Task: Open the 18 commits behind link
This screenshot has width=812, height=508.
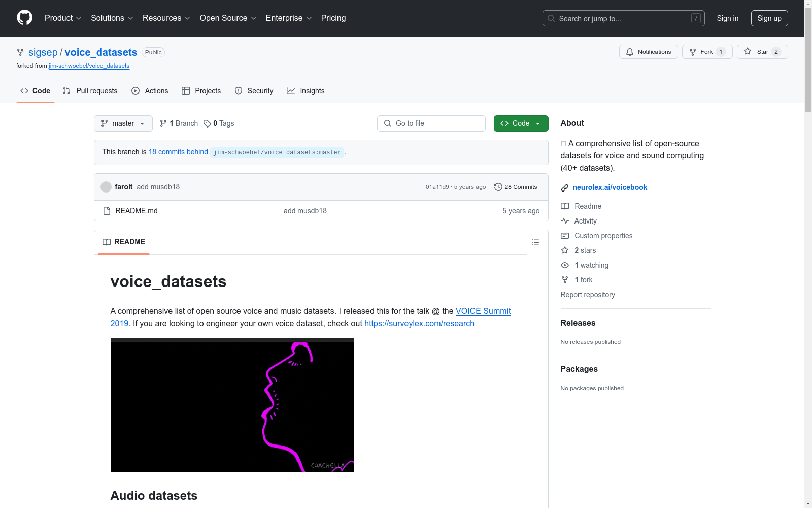Action: 178,152
